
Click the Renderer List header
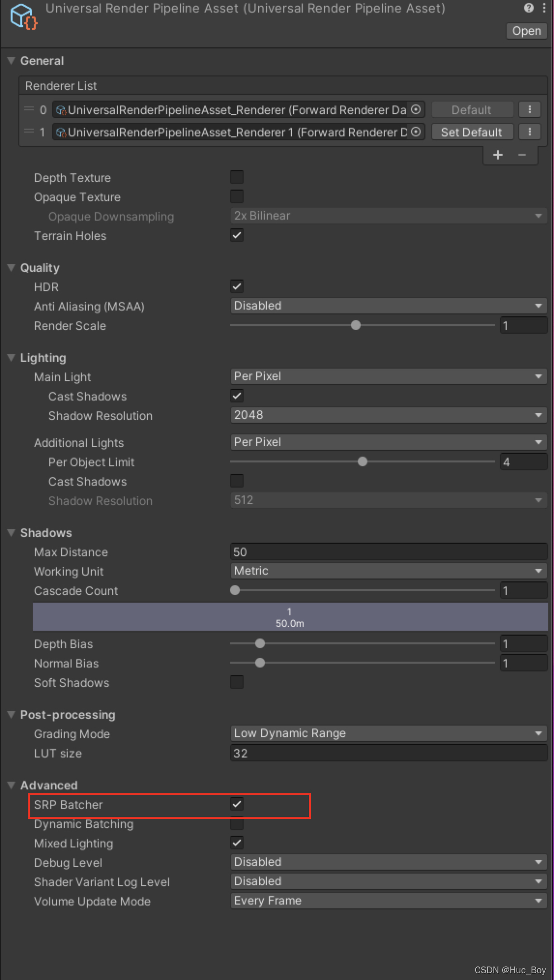tap(283, 86)
